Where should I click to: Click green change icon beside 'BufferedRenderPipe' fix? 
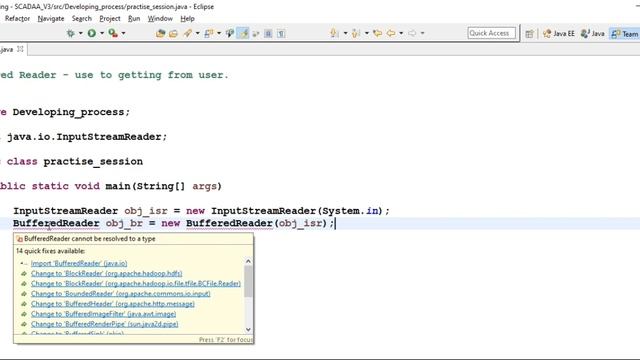24,324
